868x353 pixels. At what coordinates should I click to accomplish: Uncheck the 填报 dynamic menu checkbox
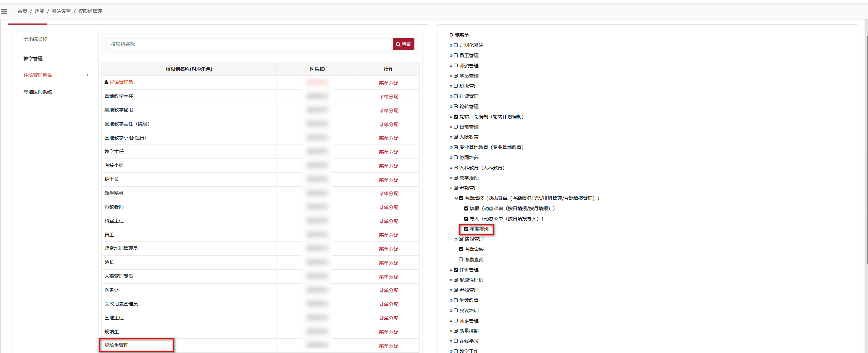point(466,208)
